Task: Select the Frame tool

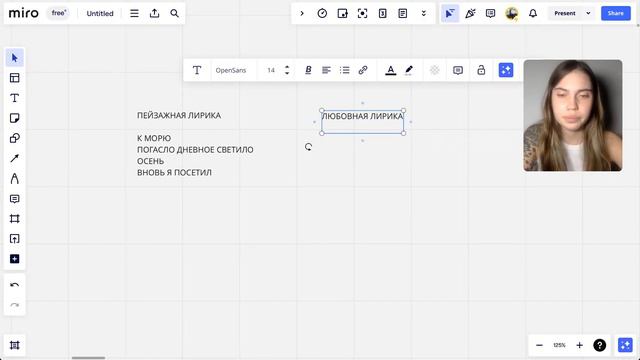Action: tap(15, 219)
